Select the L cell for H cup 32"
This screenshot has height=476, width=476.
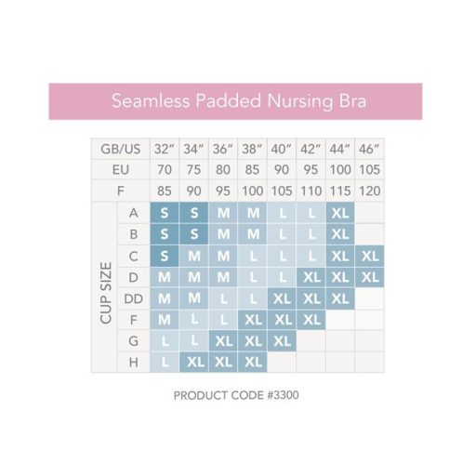tap(165, 362)
